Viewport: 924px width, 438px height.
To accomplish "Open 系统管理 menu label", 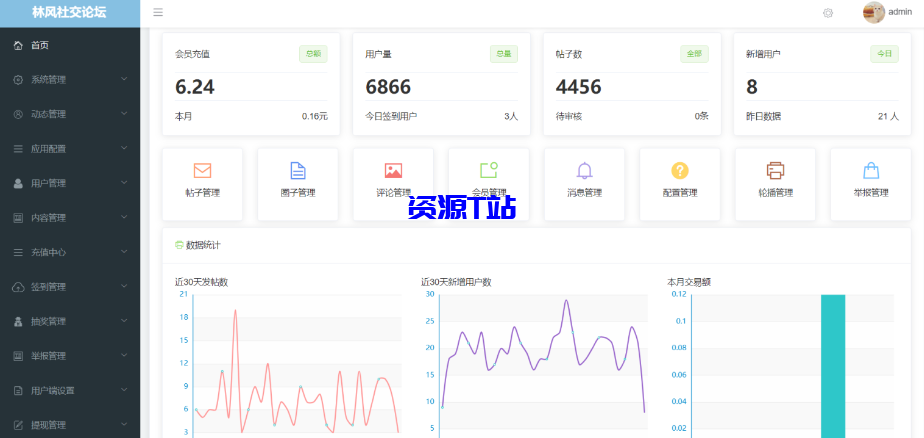I will [48, 80].
